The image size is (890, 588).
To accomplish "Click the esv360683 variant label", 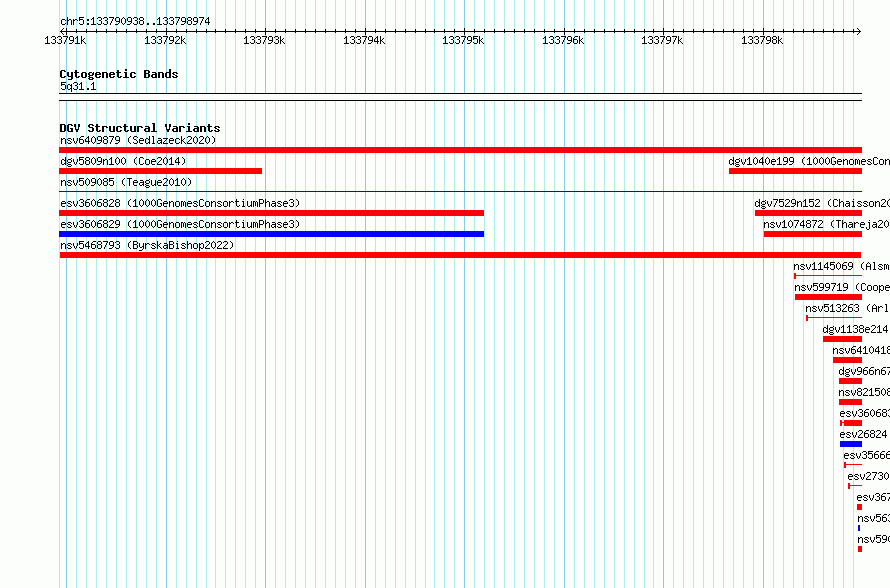I will 864,413.
